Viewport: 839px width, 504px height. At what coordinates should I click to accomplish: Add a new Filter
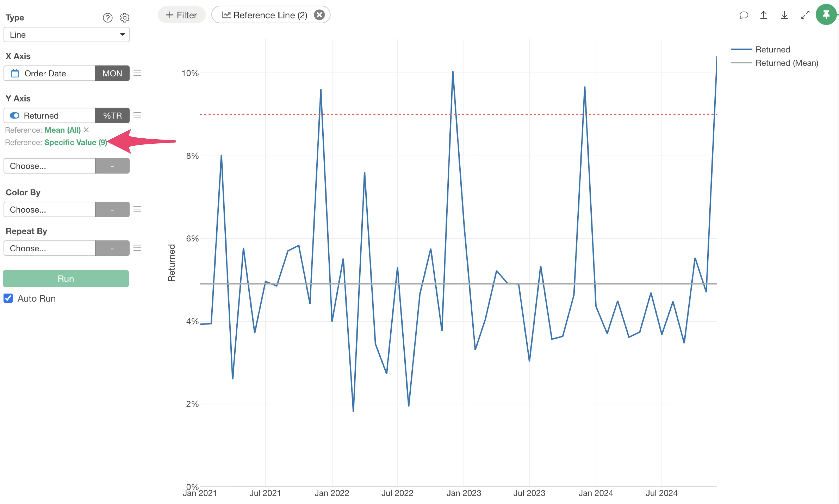181,15
